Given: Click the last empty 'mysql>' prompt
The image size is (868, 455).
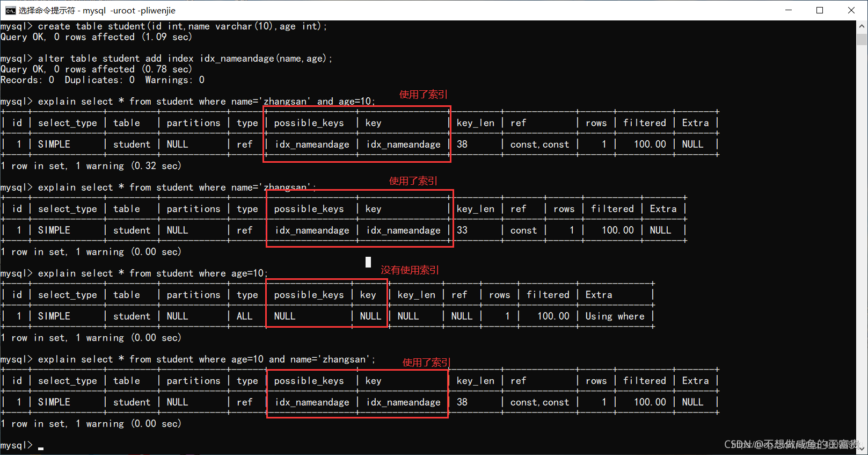Looking at the screenshot, I should click(x=17, y=445).
